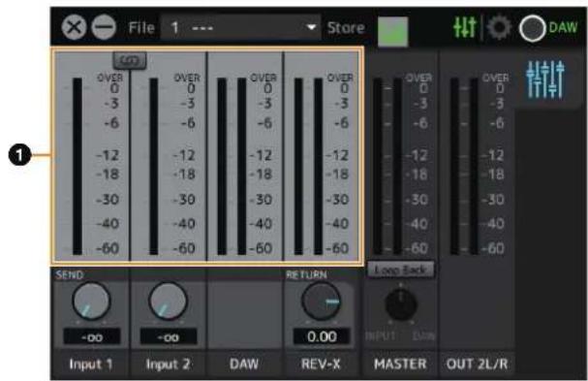Screen dimensions: 588x381
Task: Adjust the Input 2 send knob
Action: 168,302
